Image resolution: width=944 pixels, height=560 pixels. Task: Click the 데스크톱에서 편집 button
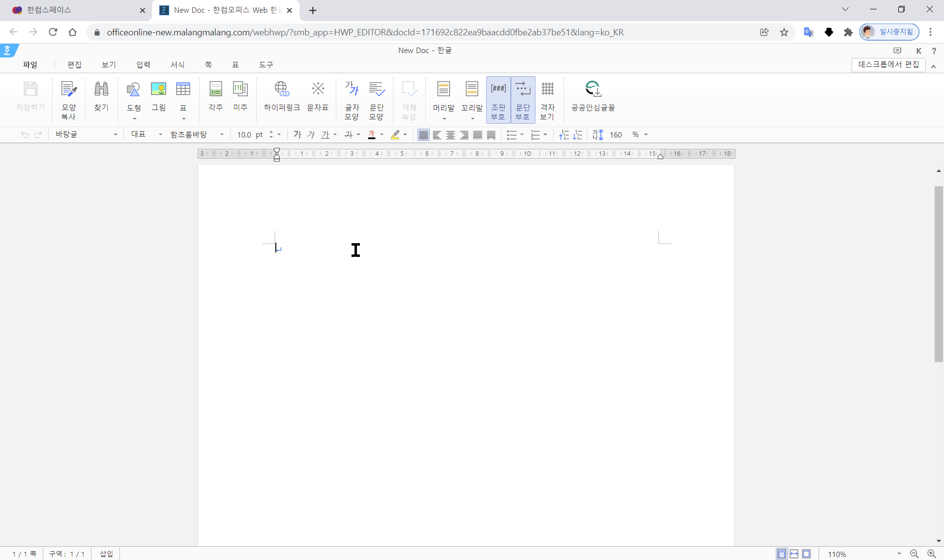point(888,65)
